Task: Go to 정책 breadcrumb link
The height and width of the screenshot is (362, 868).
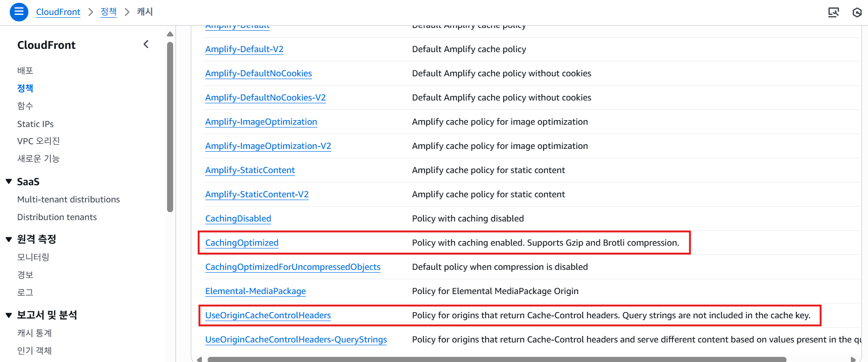Action: pyautogui.click(x=108, y=12)
